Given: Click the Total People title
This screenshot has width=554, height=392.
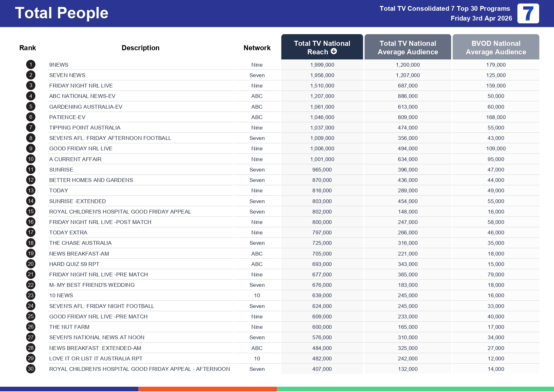Looking at the screenshot, I should 62,13.
